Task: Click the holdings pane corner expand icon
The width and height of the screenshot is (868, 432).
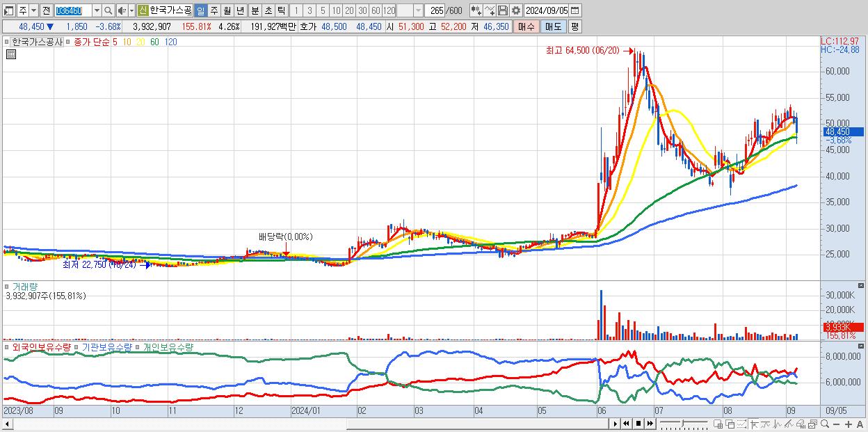Action: [x=862, y=346]
